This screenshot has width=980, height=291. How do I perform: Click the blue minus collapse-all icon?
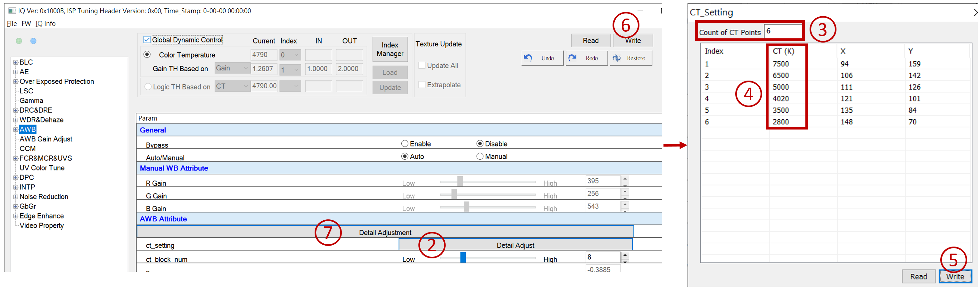(33, 41)
